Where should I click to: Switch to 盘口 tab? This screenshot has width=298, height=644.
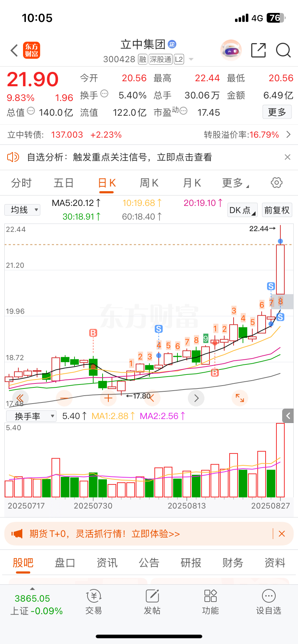pos(65,563)
